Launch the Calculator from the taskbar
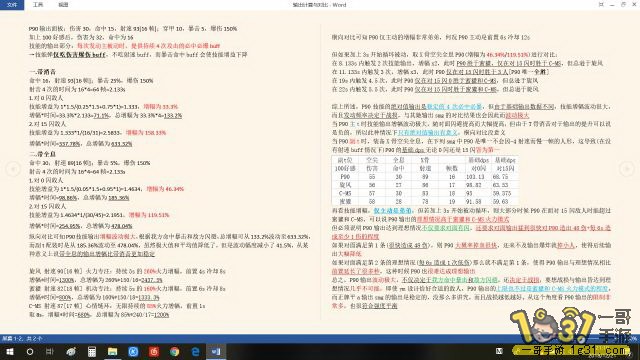 92,351
